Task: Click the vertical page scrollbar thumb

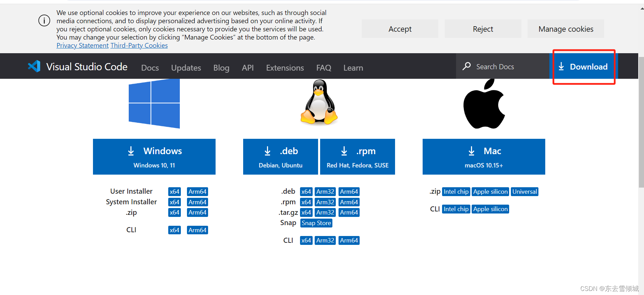Action: (641, 122)
